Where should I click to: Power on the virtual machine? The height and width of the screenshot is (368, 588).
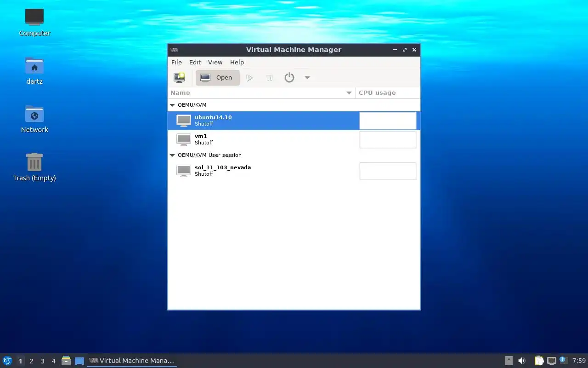[249, 78]
